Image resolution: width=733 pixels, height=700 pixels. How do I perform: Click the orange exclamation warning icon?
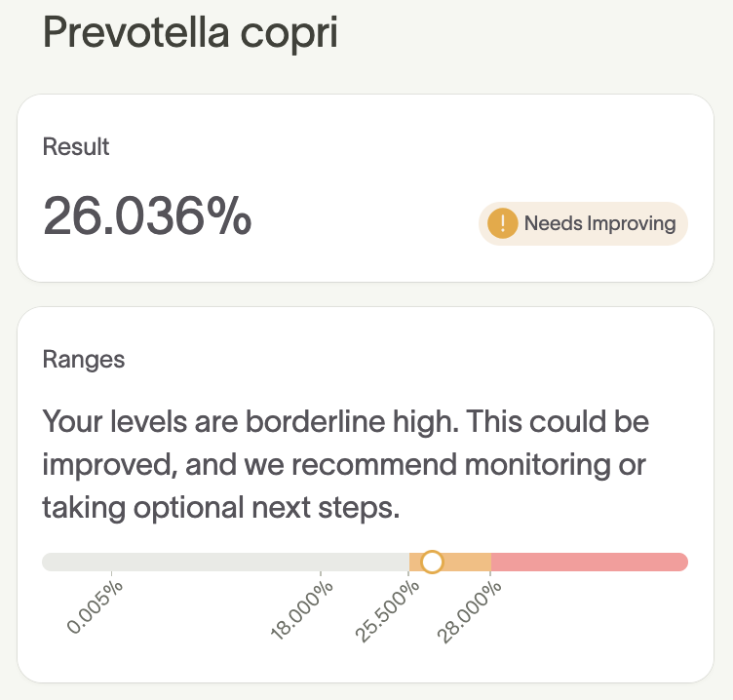pyautogui.click(x=502, y=223)
